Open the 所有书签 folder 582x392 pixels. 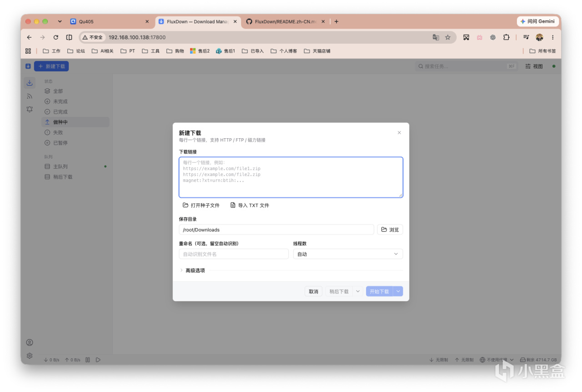(x=542, y=51)
